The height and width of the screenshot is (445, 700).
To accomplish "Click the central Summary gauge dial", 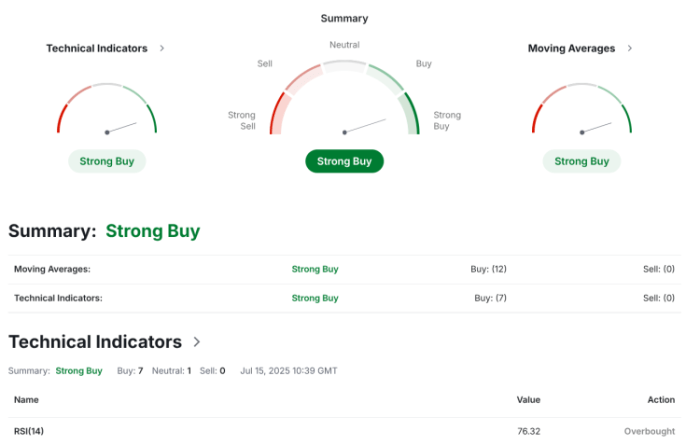I will (344, 102).
